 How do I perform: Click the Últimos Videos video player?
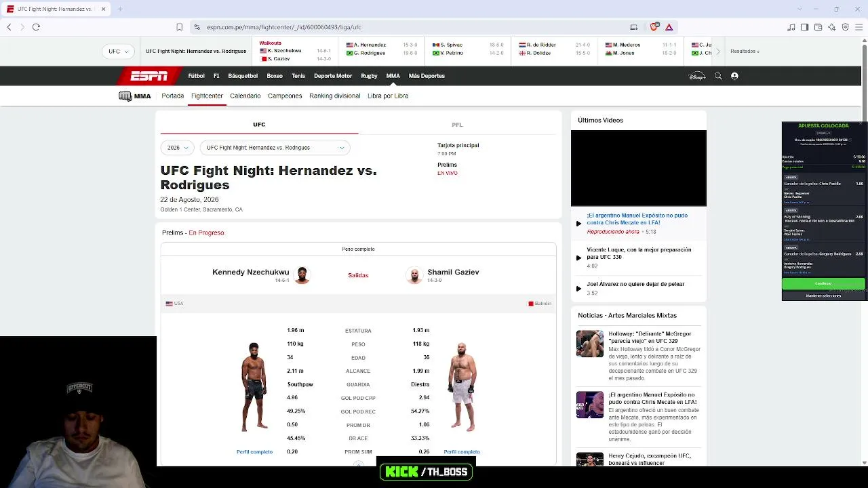(639, 168)
